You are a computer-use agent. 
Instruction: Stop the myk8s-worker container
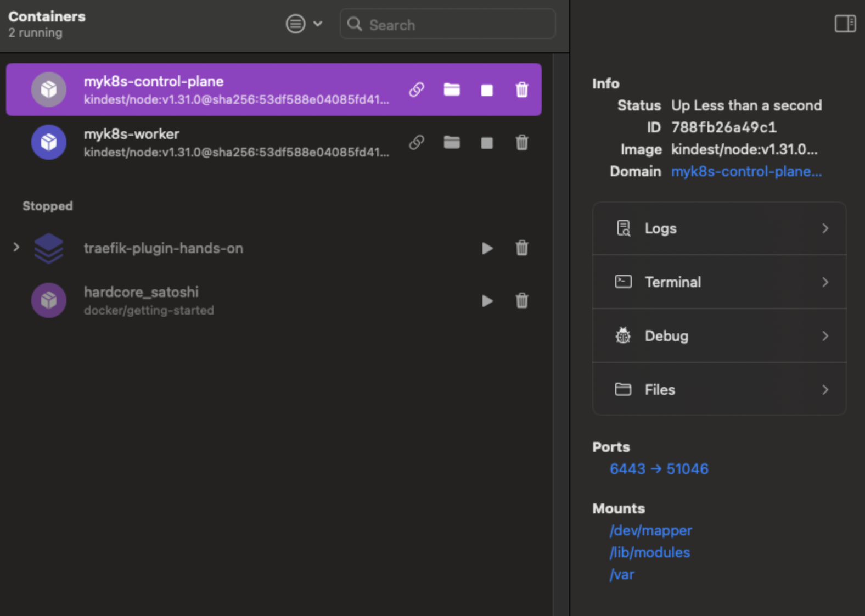(x=487, y=143)
